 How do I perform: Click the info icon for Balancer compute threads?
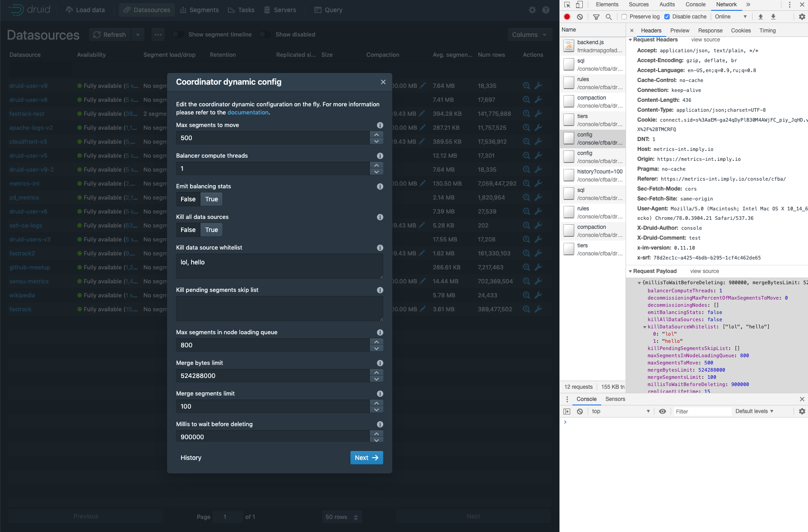[380, 156]
